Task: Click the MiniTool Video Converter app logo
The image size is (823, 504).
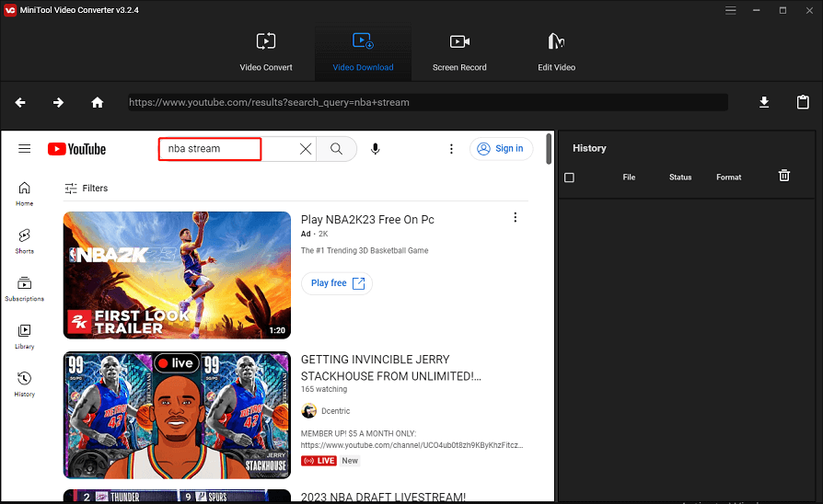Action: click(x=10, y=10)
